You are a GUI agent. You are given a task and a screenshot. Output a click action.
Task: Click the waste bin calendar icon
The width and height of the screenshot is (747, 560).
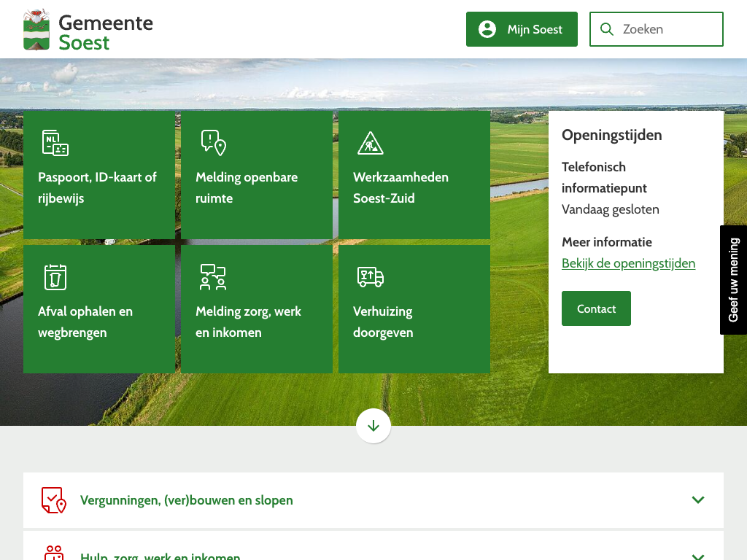[x=55, y=277]
